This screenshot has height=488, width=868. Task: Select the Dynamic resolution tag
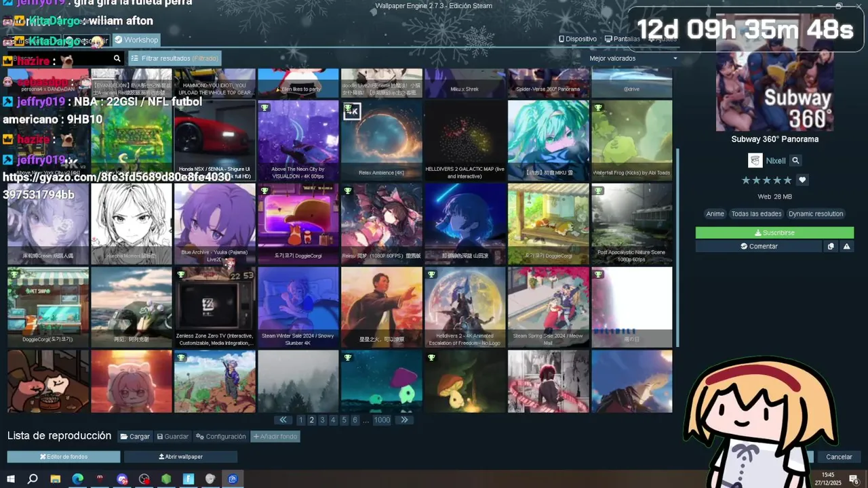coord(816,214)
